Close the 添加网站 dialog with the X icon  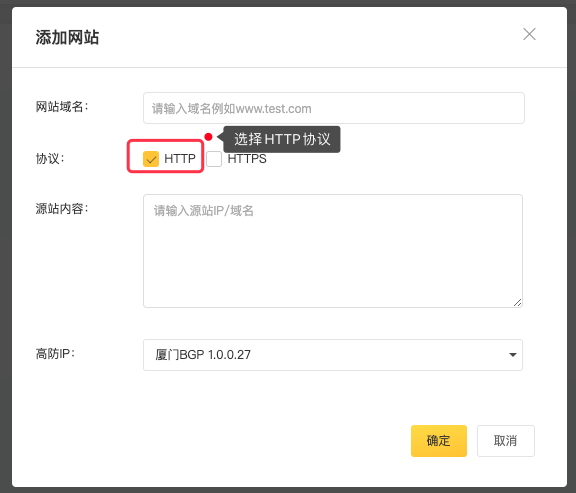pyautogui.click(x=529, y=34)
